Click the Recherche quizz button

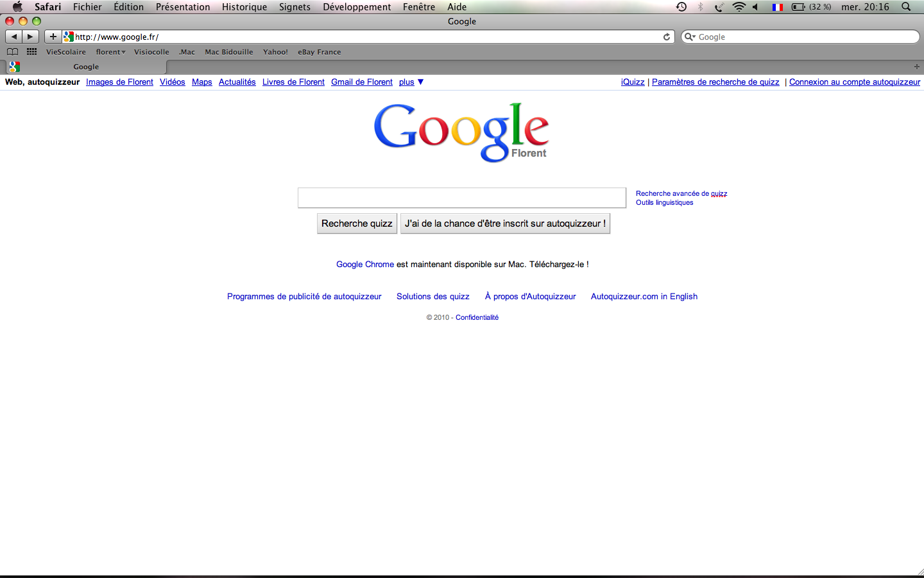[357, 223]
